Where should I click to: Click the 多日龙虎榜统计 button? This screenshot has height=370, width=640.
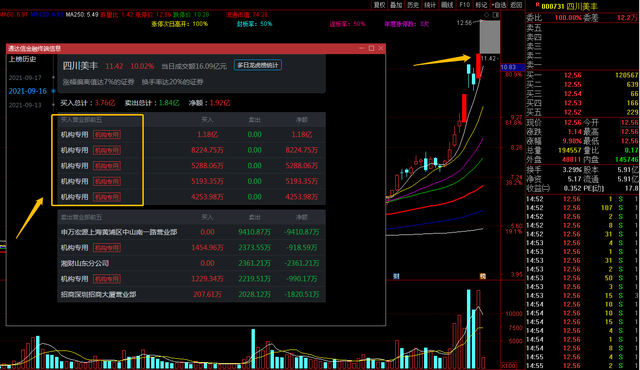[x=258, y=65]
